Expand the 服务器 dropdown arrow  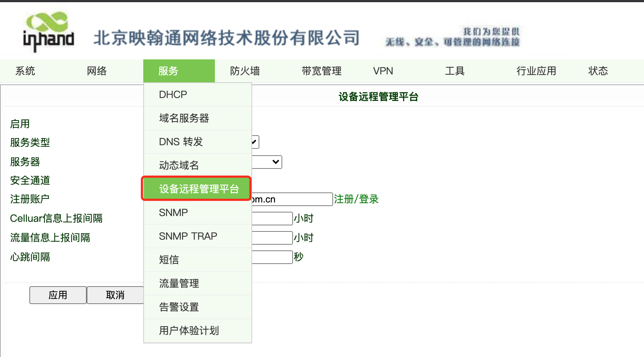pyautogui.click(x=275, y=162)
